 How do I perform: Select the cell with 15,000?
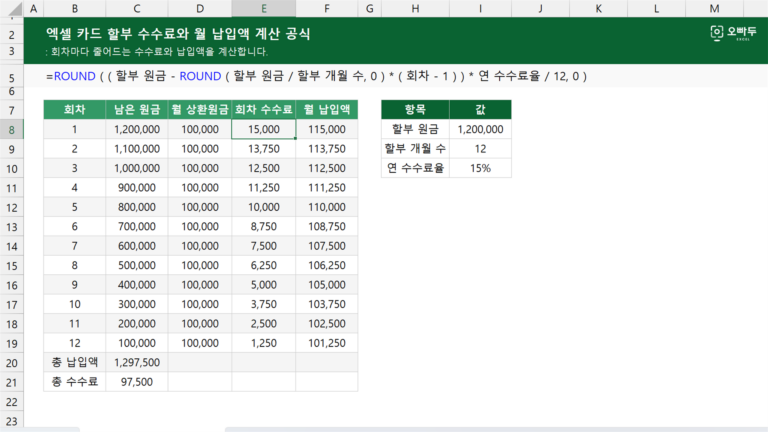coord(264,129)
